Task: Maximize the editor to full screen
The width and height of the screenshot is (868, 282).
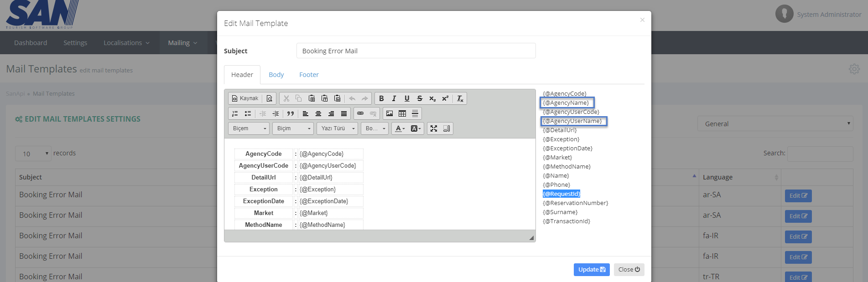Action: [434, 128]
